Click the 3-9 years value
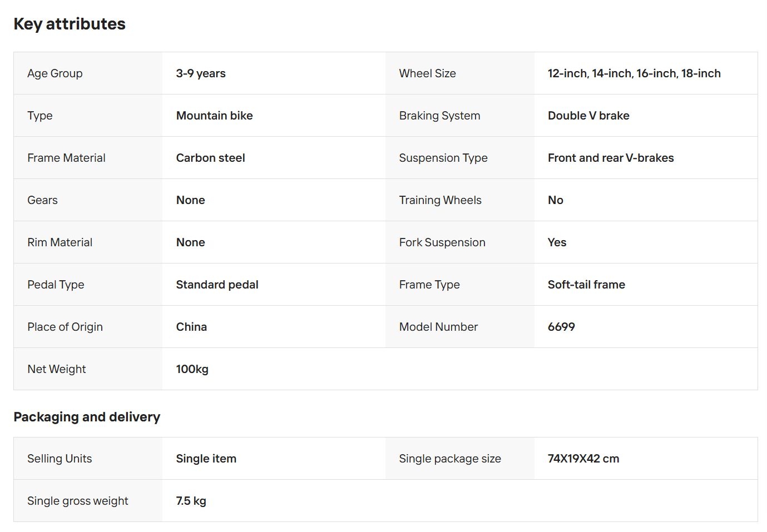The image size is (767, 532). (x=201, y=73)
